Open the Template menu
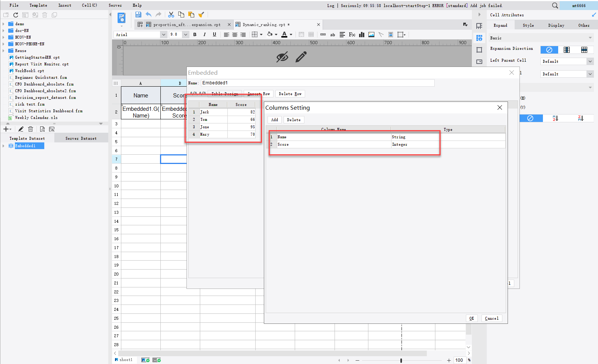This screenshot has height=364, width=598. (x=38, y=5)
